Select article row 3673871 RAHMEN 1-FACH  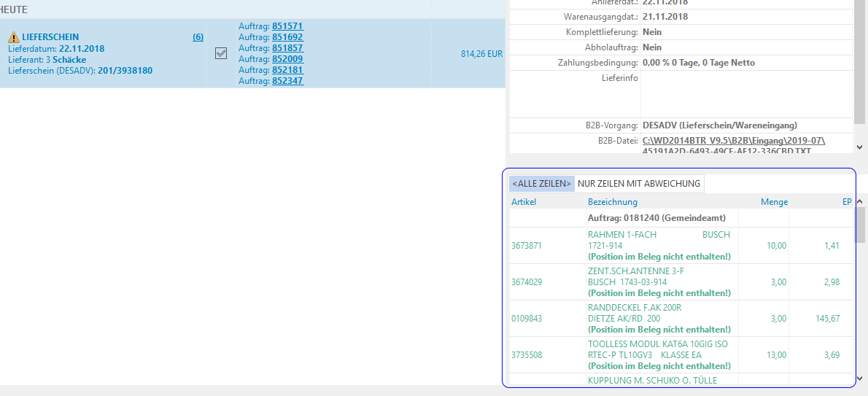click(526, 246)
